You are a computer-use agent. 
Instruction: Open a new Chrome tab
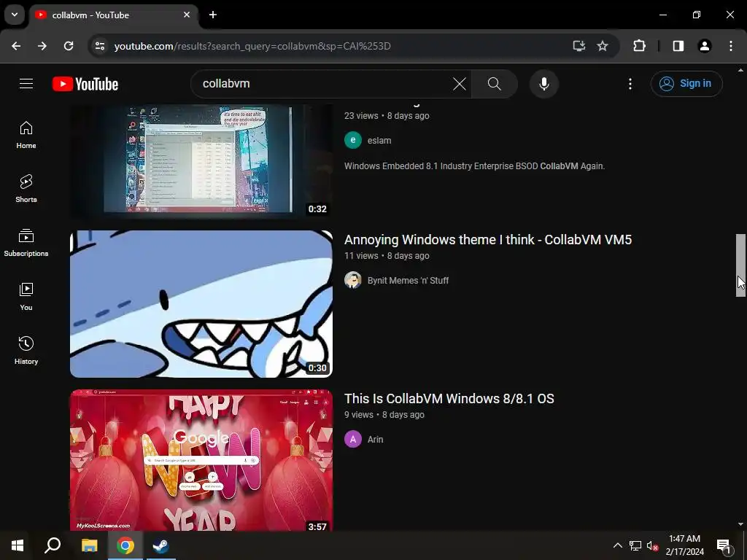(x=213, y=15)
